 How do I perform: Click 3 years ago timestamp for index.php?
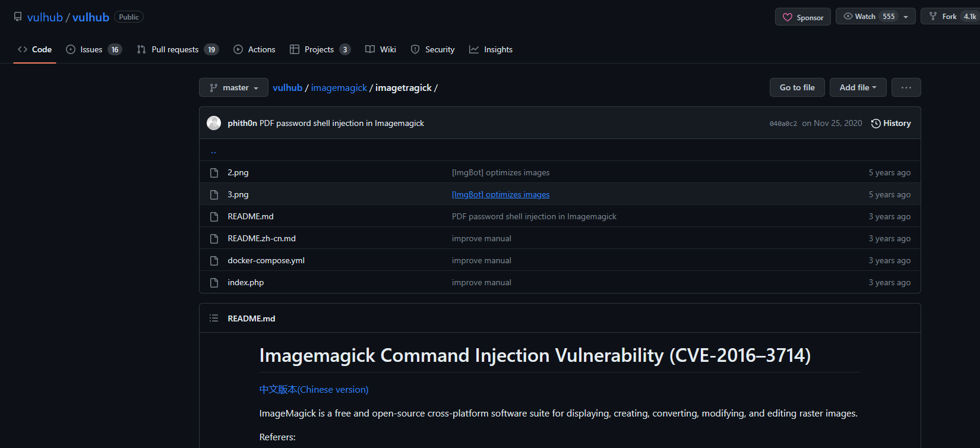(x=890, y=283)
